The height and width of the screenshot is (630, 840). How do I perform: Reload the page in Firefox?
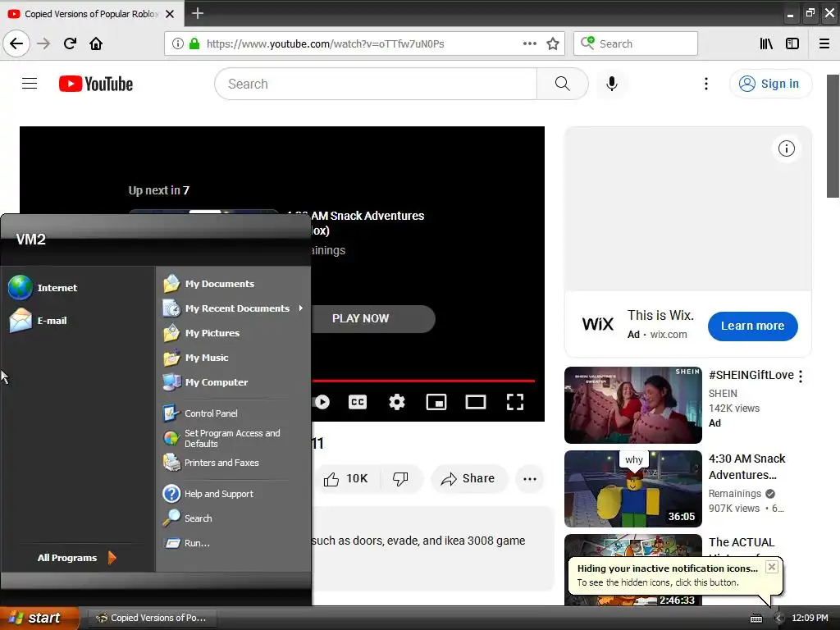[x=70, y=43]
